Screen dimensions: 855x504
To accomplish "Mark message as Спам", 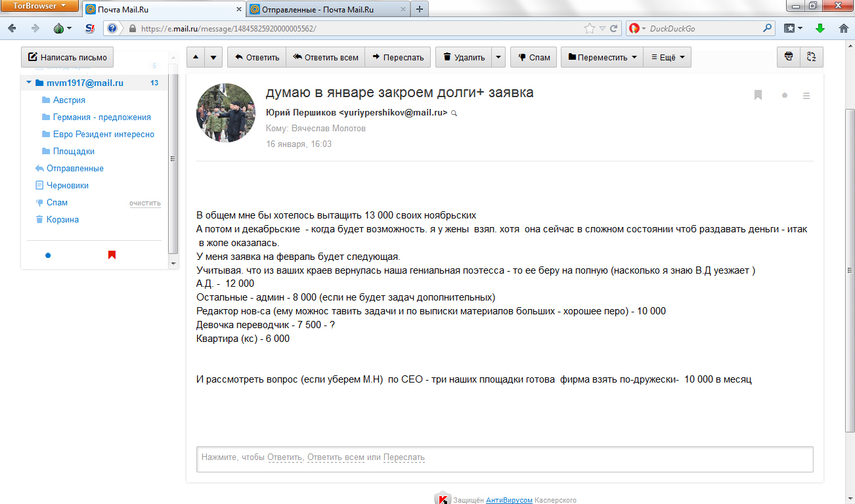I will pyautogui.click(x=534, y=57).
